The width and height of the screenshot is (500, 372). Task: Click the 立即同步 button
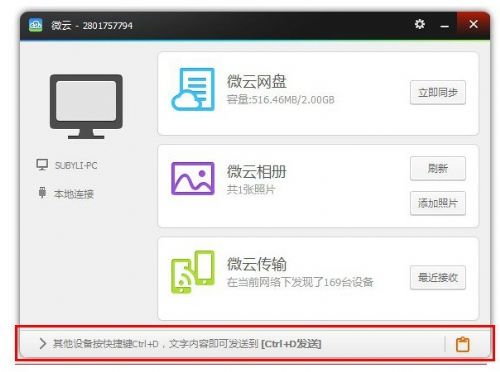coord(438,92)
